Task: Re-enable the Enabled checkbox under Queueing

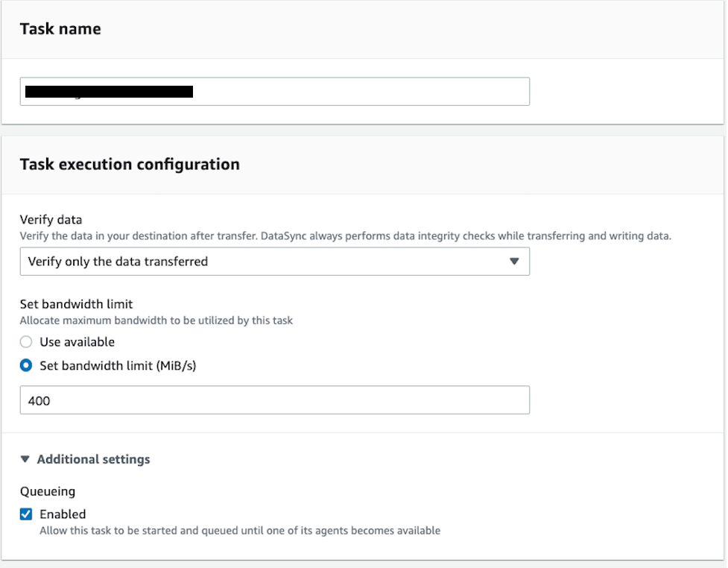Action: tap(25, 514)
